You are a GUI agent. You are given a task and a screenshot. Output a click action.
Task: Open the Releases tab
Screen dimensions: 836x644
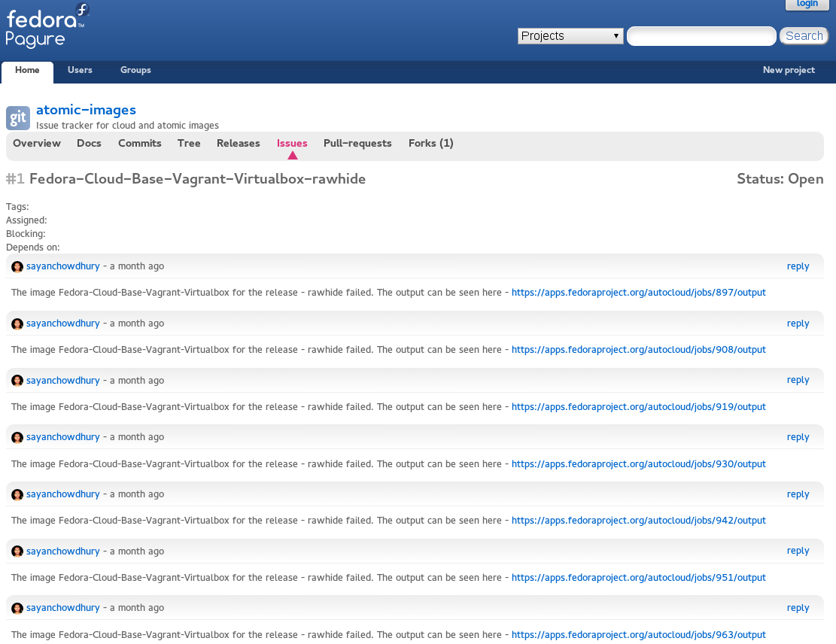click(239, 144)
